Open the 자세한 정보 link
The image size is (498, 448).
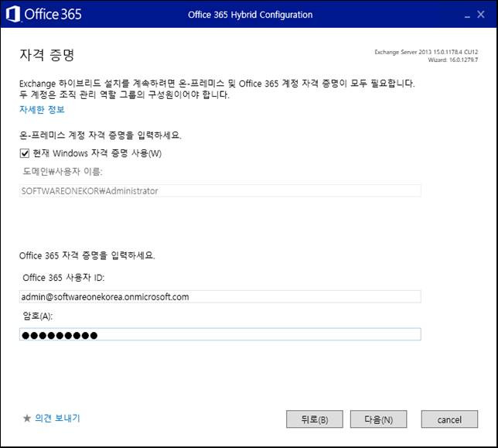click(42, 110)
